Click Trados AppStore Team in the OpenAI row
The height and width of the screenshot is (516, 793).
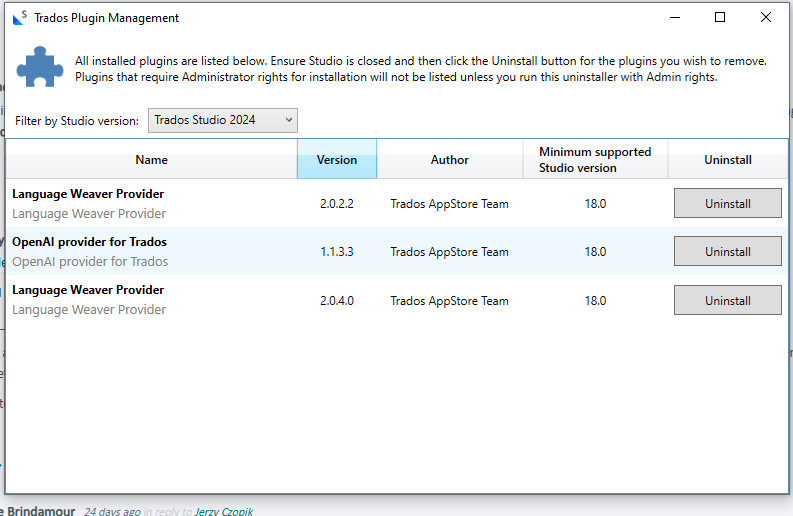450,252
